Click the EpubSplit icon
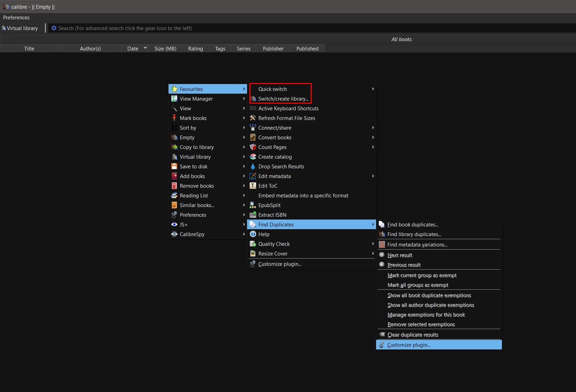The width and height of the screenshot is (576, 392). (253, 205)
